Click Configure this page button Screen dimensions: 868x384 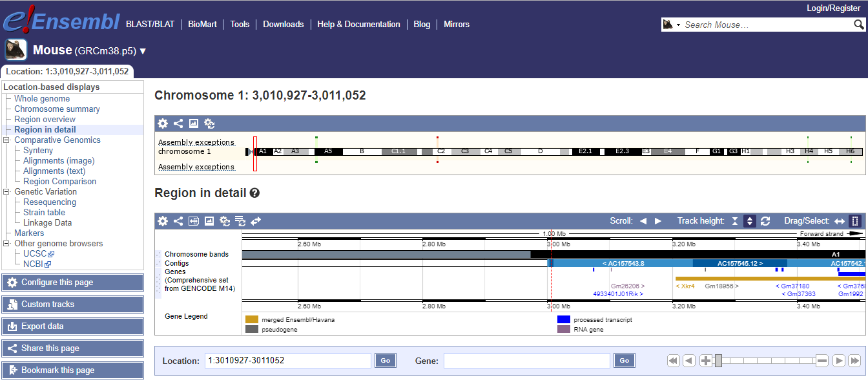[72, 283]
